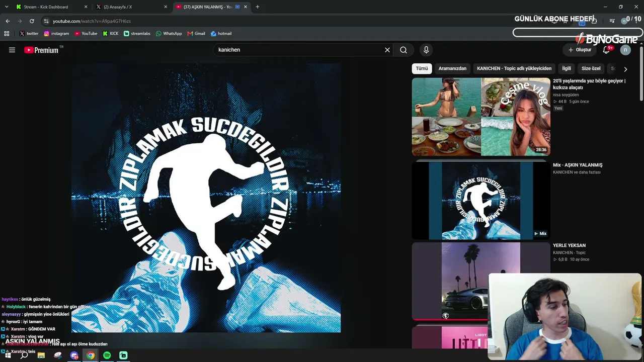
Task: Open the Chrome media control button
Action: 612,21
